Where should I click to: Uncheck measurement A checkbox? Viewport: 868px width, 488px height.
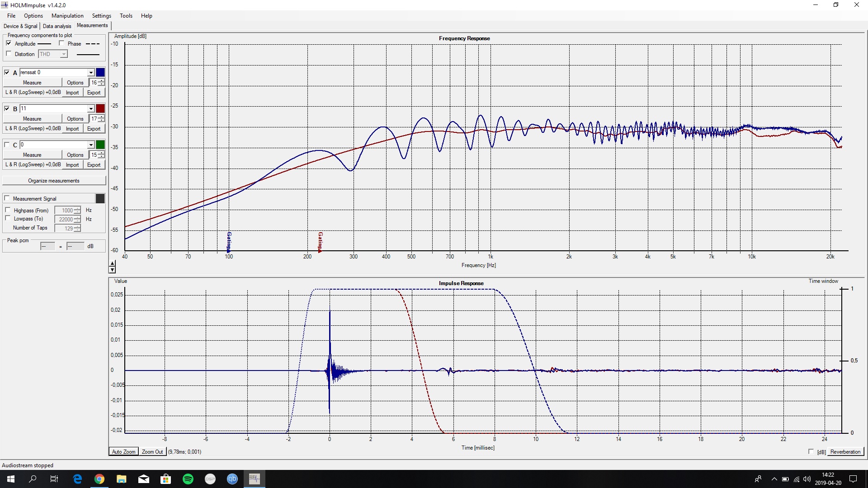[x=7, y=72]
